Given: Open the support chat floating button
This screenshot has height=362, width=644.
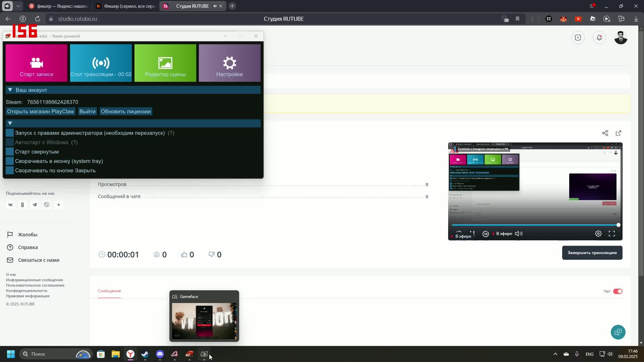Looking at the screenshot, I should [618, 332].
